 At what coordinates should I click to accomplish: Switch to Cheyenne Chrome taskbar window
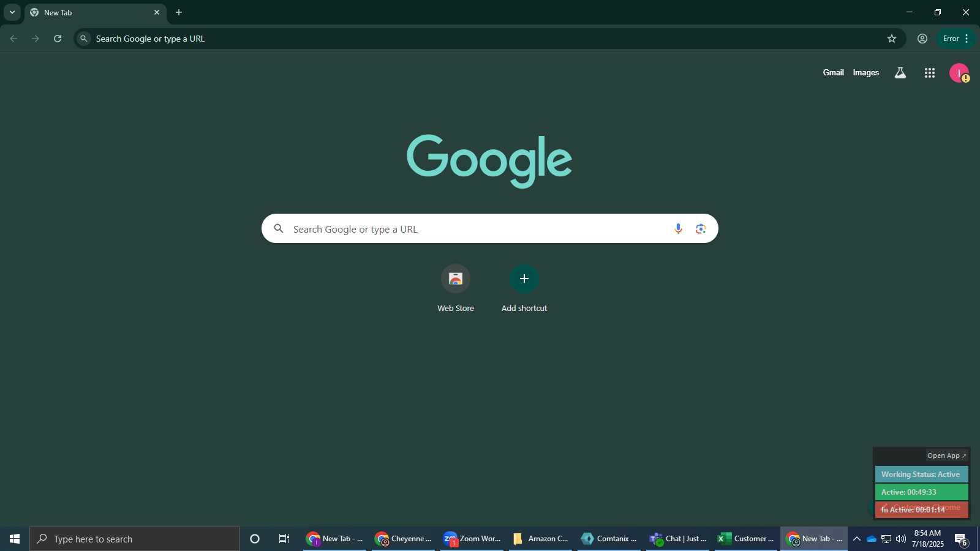tap(403, 539)
